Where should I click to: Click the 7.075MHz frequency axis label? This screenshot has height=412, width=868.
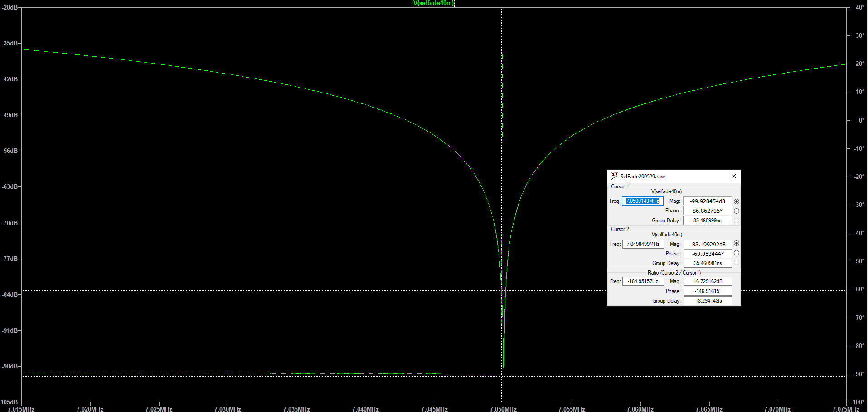pos(846,409)
